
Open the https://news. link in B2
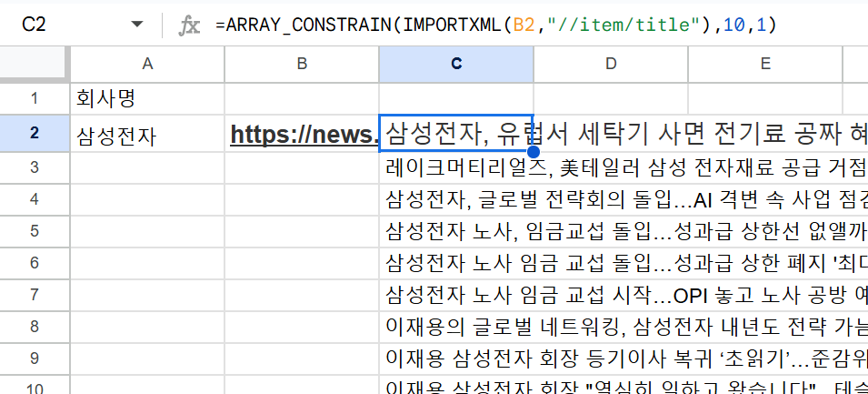click(x=304, y=134)
